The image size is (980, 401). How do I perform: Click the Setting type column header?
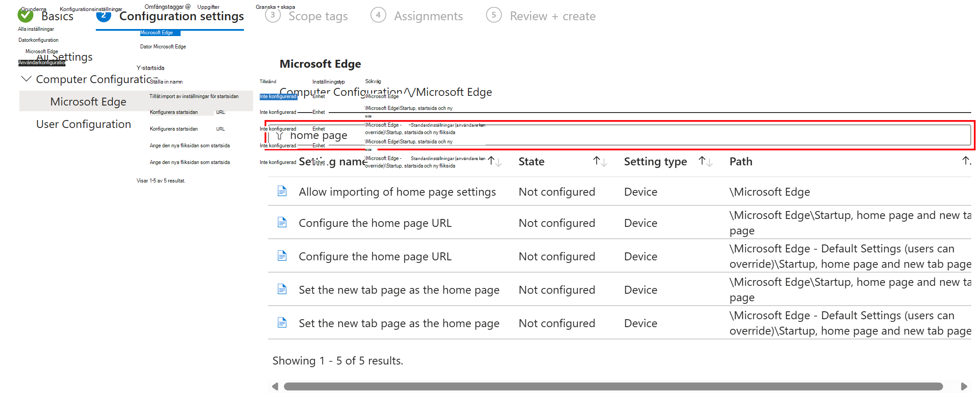655,162
